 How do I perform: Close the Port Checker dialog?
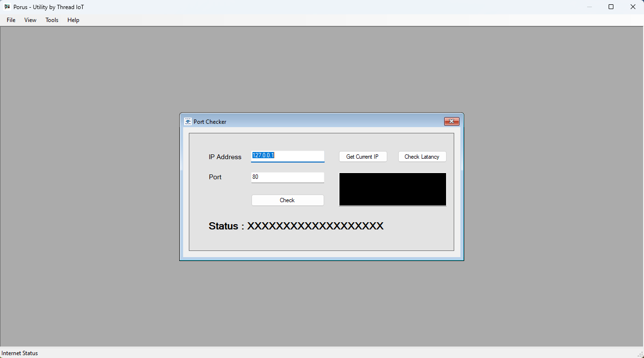(451, 121)
